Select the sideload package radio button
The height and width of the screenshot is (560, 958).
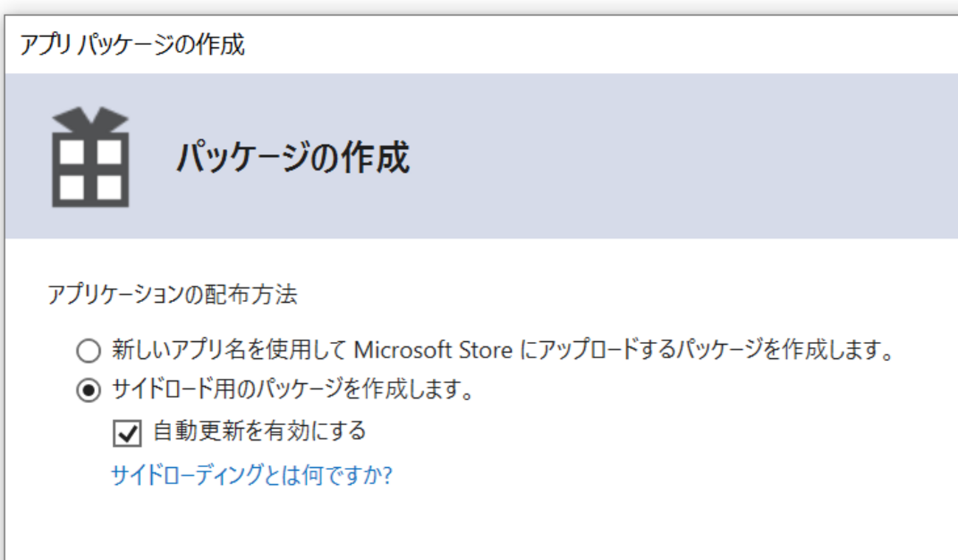point(88,391)
